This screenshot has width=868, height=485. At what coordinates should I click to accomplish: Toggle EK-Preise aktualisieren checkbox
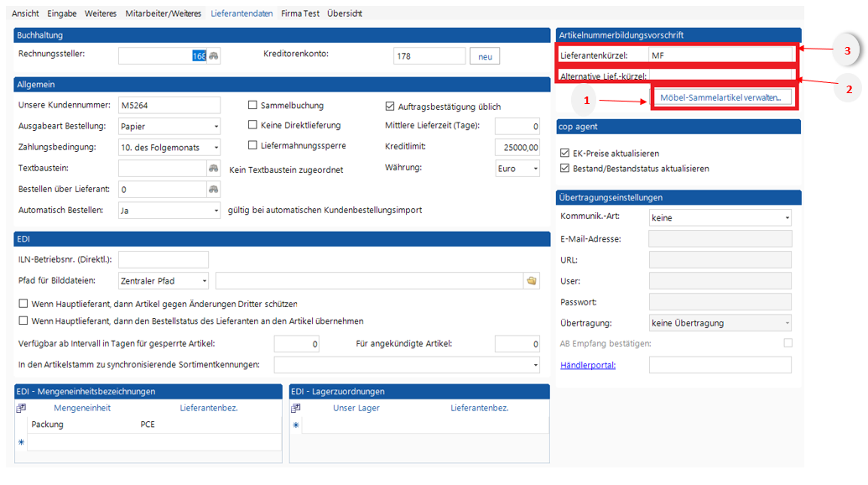click(565, 154)
